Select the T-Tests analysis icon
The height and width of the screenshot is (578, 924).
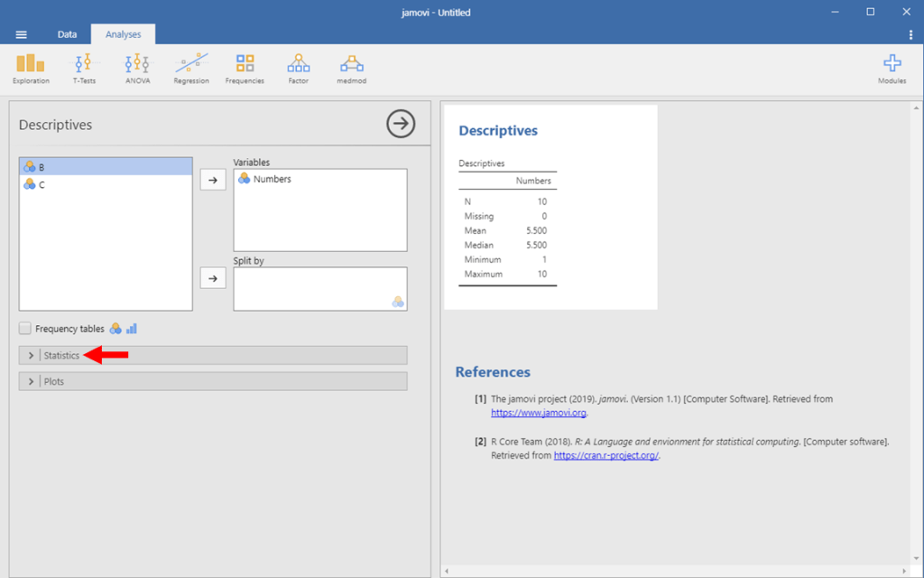tap(84, 68)
